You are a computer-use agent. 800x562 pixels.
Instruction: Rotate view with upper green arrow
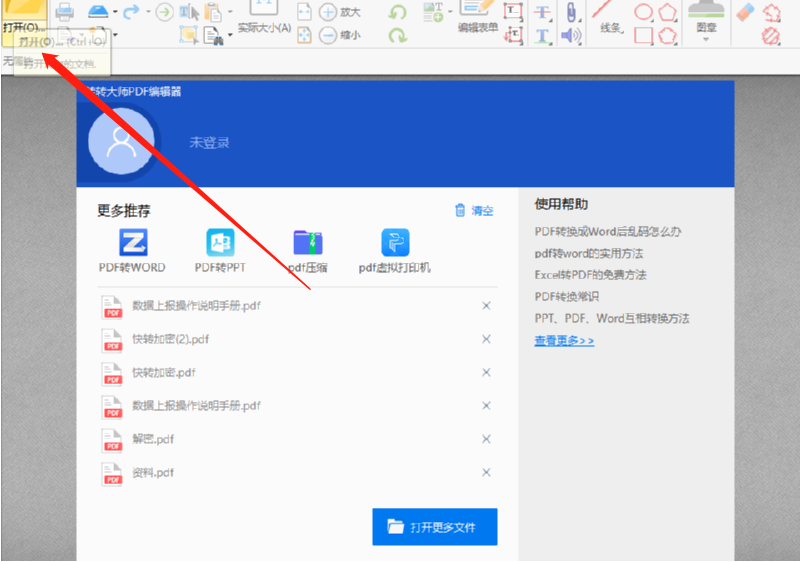(x=397, y=12)
